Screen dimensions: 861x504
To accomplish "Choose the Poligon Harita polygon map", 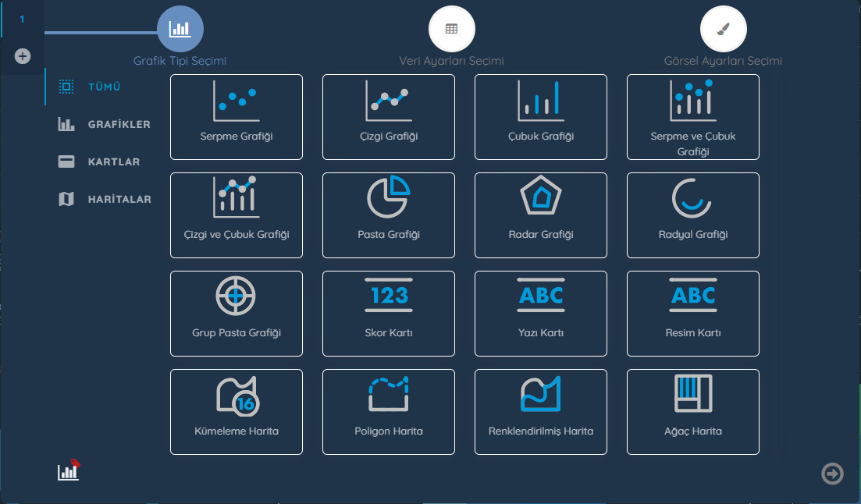I will pos(388,412).
